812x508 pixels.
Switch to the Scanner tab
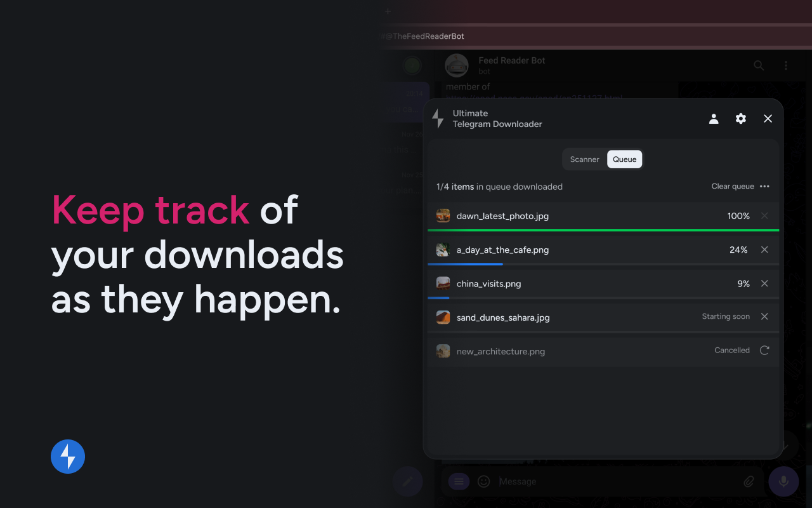(x=584, y=159)
